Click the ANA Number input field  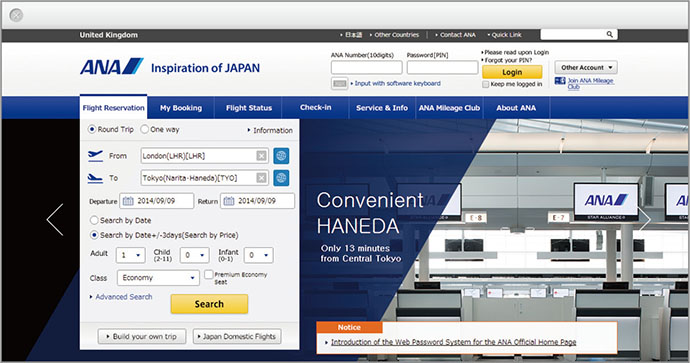367,67
